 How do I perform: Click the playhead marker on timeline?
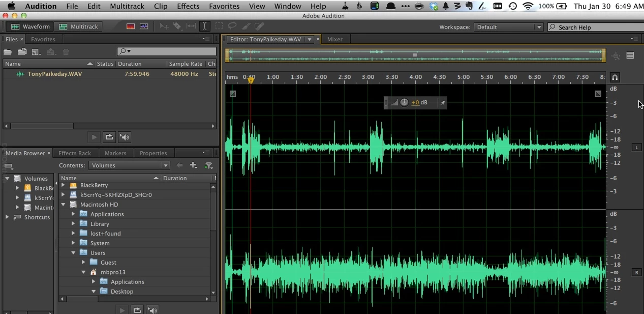point(251,80)
